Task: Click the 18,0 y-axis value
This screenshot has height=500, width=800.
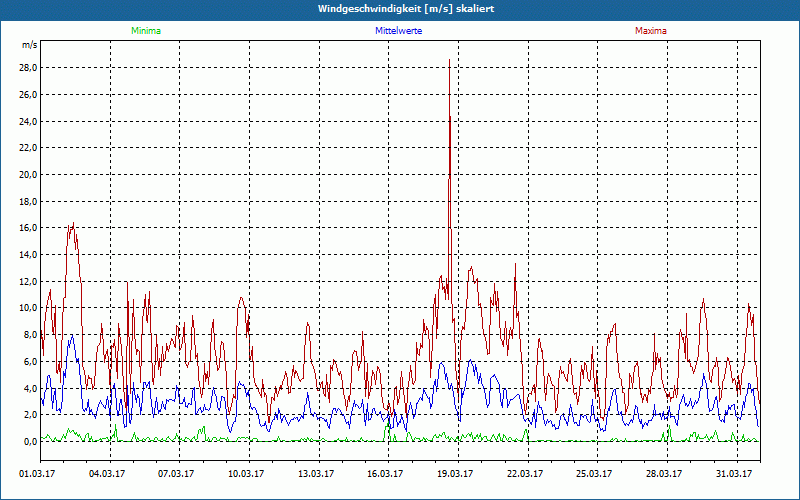Action: coord(28,202)
